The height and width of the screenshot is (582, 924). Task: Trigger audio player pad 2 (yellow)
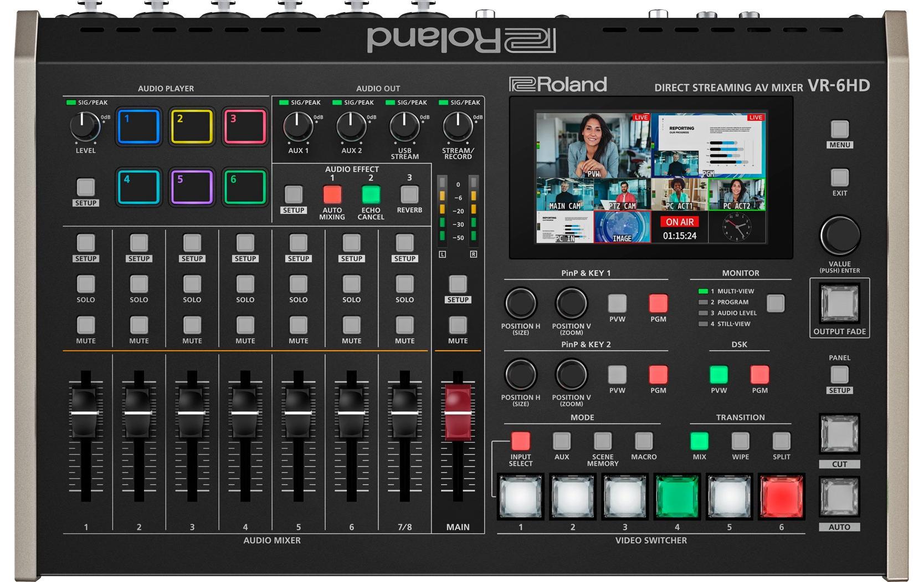point(192,126)
